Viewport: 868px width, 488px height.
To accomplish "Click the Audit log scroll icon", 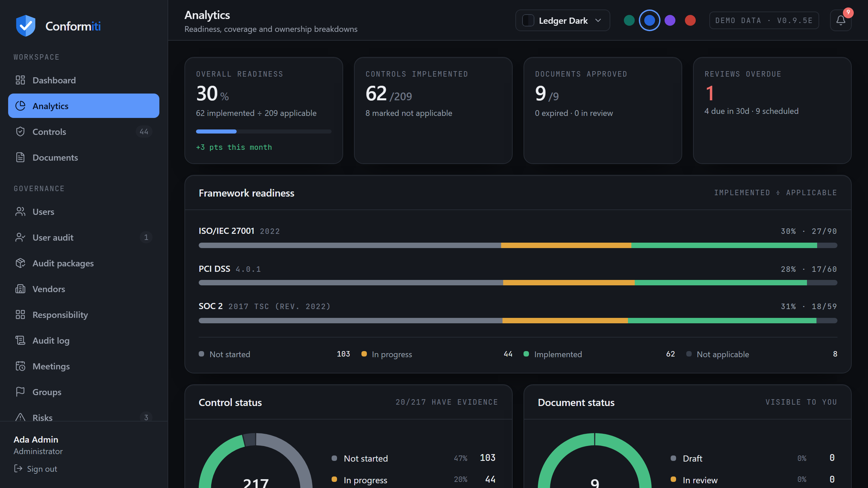I will pos(20,340).
